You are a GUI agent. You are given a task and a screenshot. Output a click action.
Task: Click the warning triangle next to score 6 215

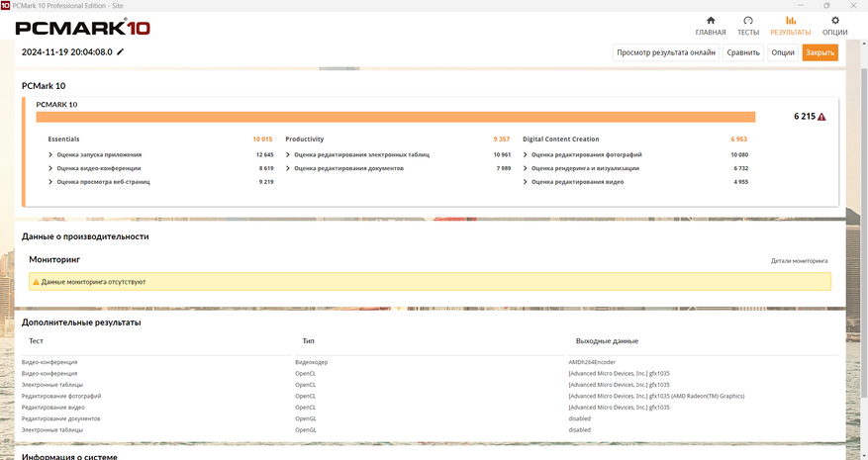tap(821, 117)
